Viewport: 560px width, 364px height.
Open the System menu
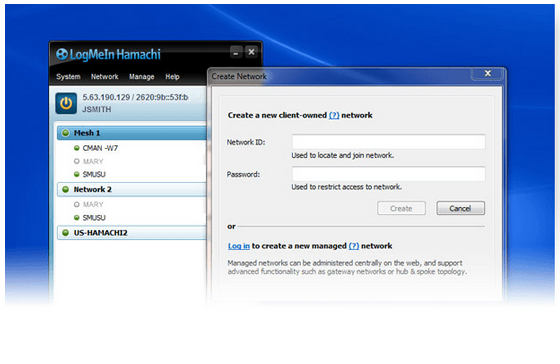[68, 77]
